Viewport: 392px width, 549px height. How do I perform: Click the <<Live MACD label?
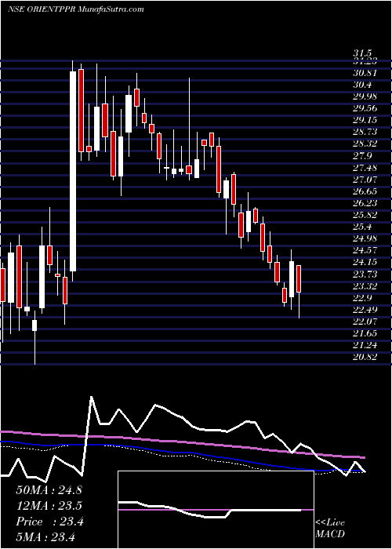click(330, 529)
